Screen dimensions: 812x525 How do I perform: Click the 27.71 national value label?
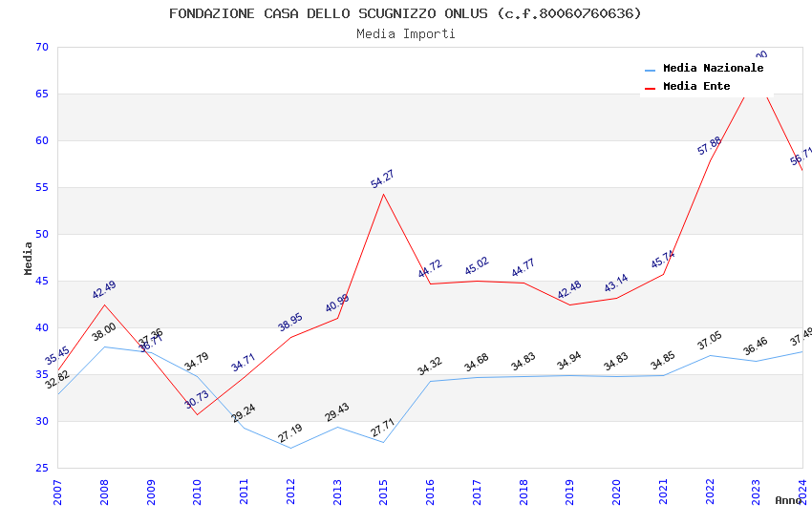click(x=383, y=428)
